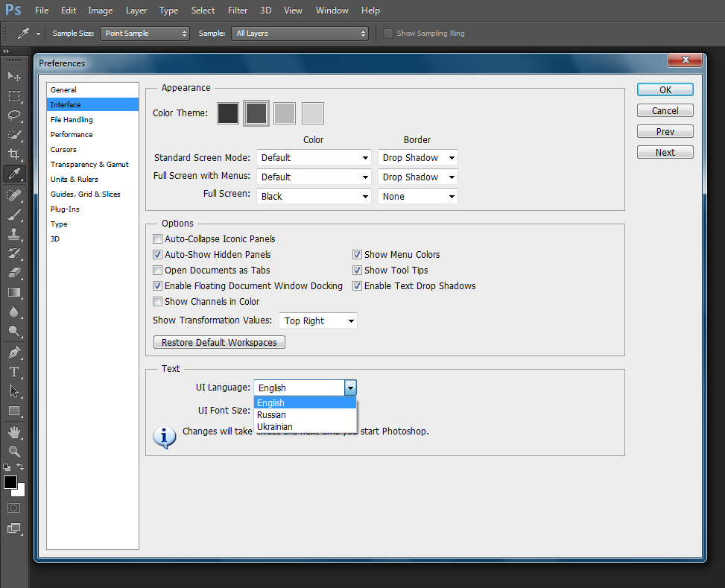Open the Filter menu
725x588 pixels.
click(x=238, y=10)
